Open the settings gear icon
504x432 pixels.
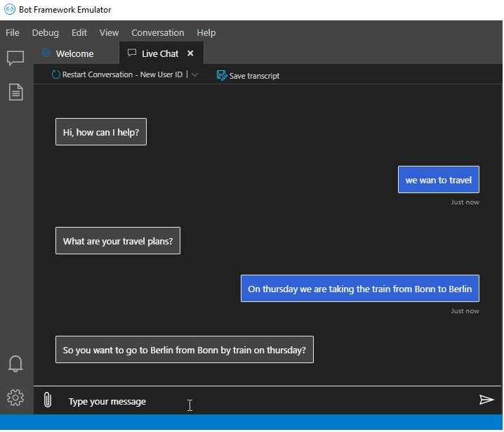15,398
